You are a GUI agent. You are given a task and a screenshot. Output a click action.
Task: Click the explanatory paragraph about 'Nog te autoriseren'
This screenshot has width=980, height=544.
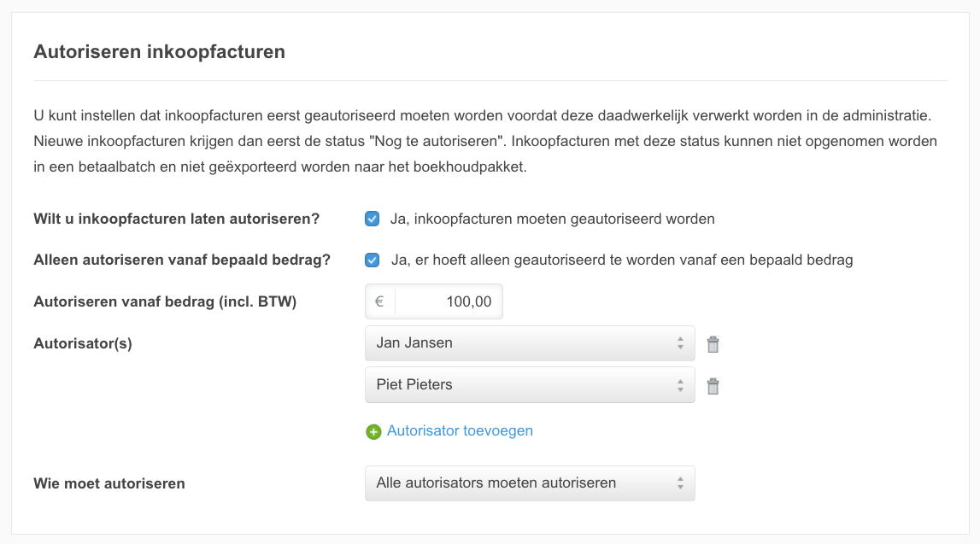pos(485,140)
